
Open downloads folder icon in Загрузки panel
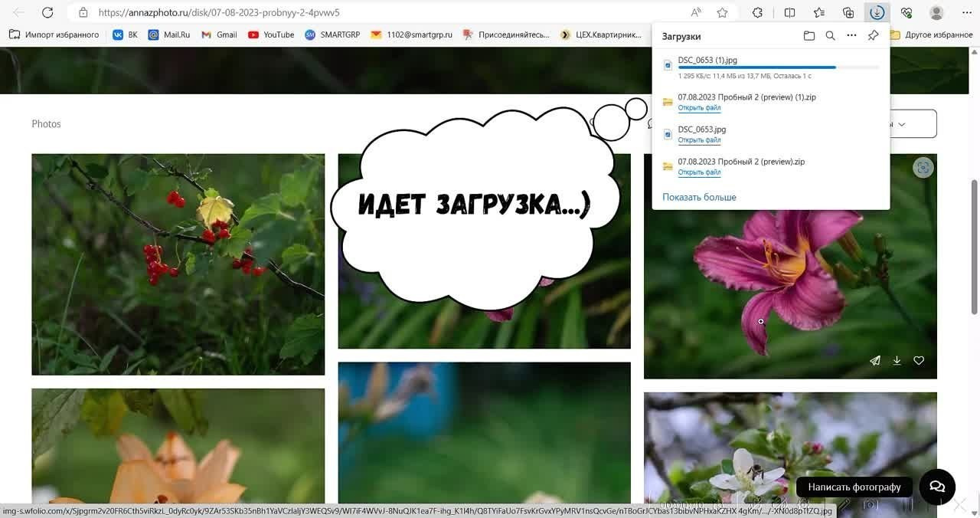pos(809,35)
